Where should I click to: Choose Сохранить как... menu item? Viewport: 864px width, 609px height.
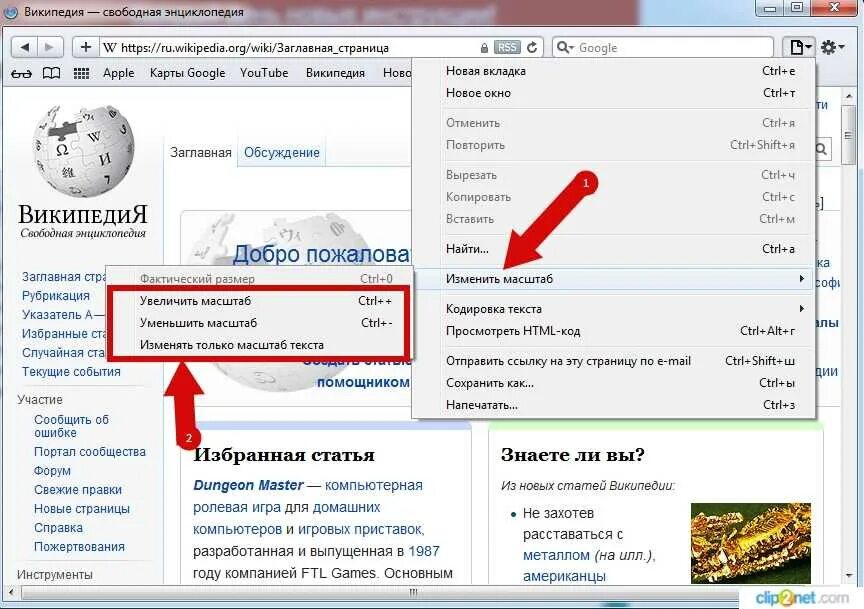(x=614, y=383)
